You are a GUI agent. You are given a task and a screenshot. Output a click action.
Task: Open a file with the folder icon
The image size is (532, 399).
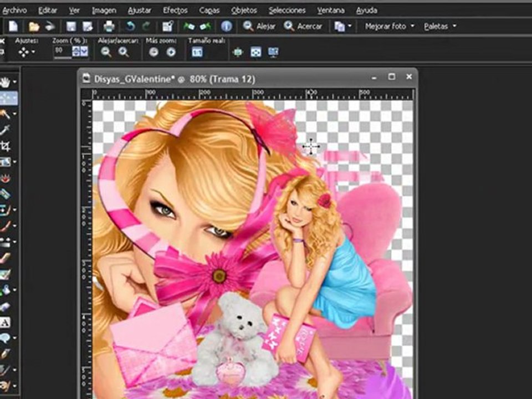click(x=34, y=26)
